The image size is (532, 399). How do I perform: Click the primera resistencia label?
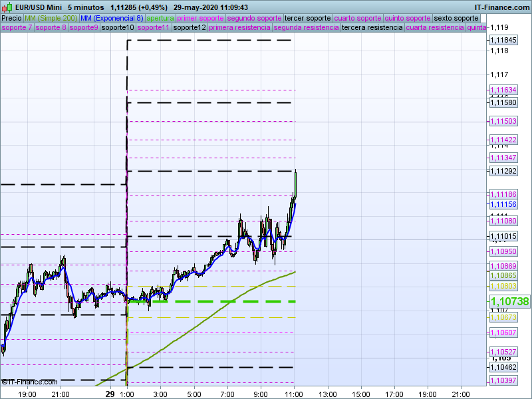click(239, 27)
